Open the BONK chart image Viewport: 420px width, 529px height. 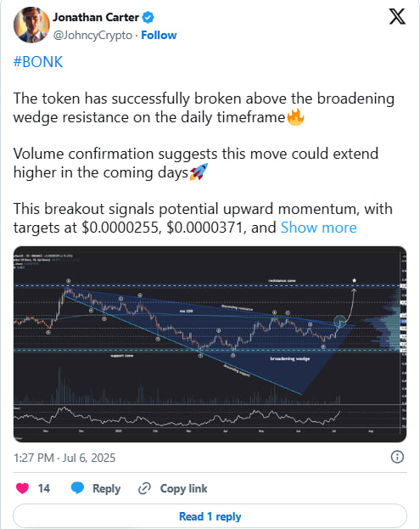pos(210,344)
